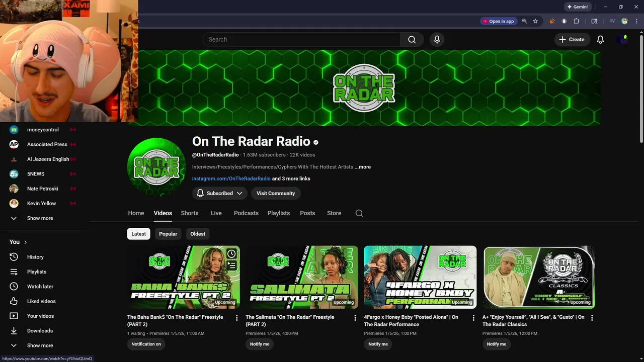Open the media control playlist icon
The image size is (644, 362).
click(x=612, y=21)
